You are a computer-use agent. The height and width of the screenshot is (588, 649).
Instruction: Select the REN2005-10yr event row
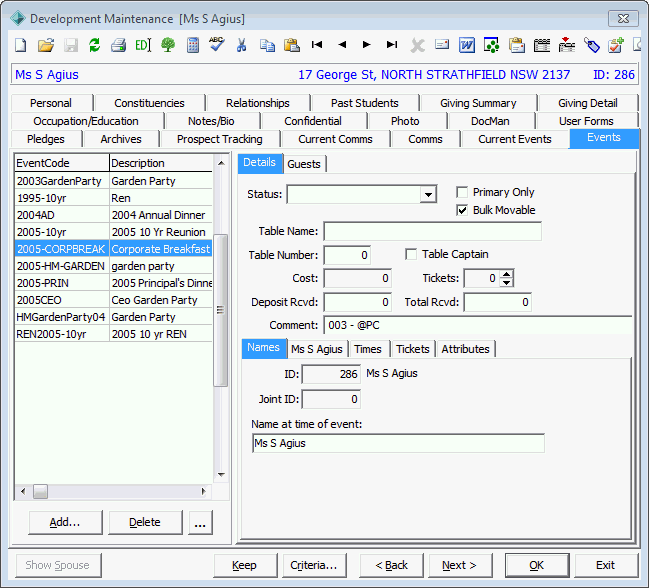[113, 334]
